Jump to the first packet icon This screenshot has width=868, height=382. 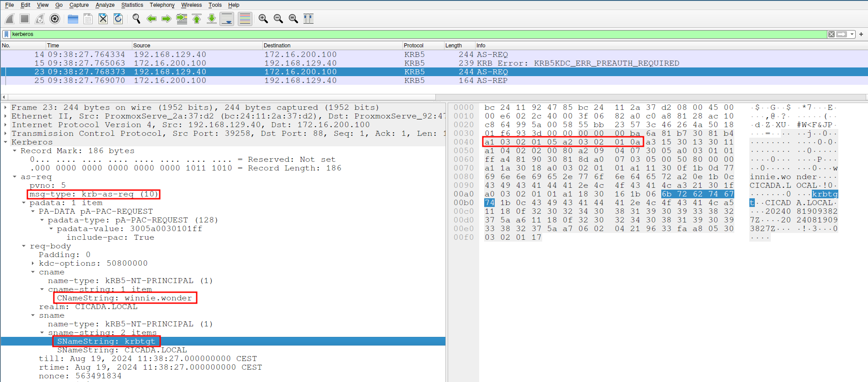[197, 19]
